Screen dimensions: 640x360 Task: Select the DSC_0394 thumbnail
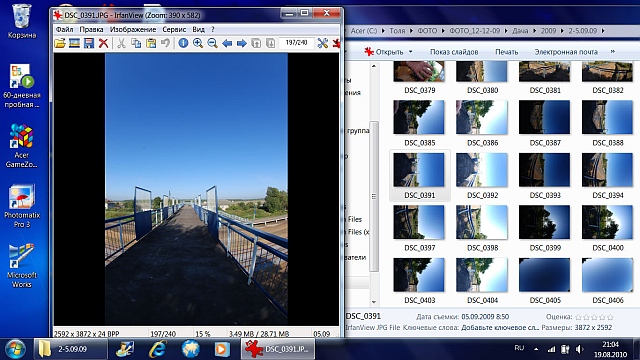[607, 170]
